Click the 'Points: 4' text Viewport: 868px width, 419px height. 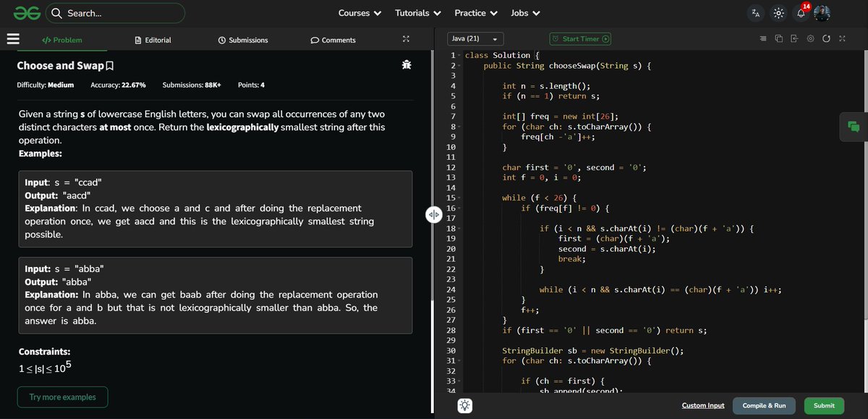coord(251,85)
